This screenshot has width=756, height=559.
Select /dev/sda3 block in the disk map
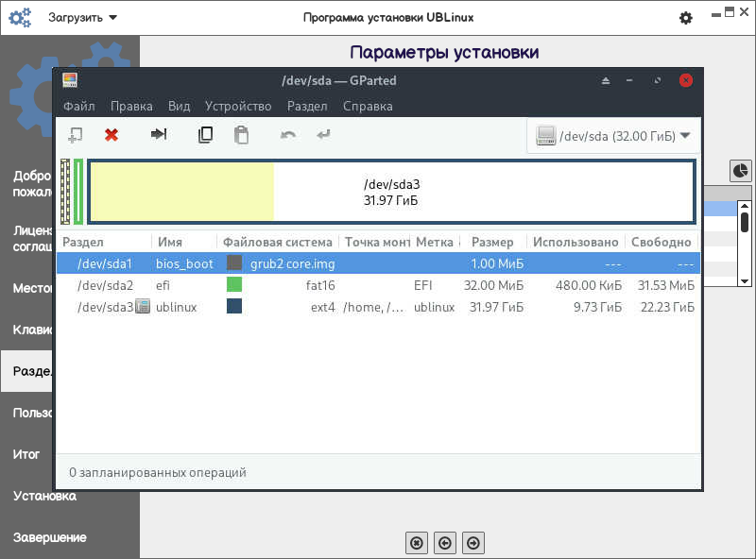tap(391, 192)
